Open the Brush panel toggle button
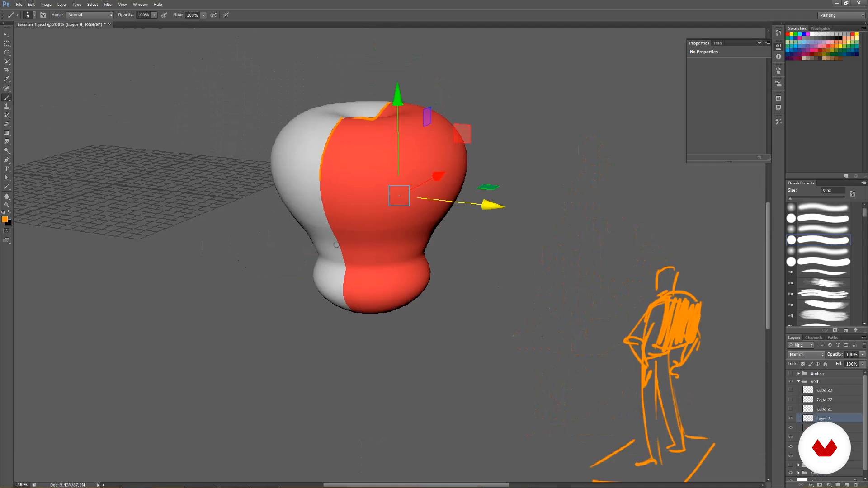Viewport: 868px width, 488px height. [x=43, y=15]
